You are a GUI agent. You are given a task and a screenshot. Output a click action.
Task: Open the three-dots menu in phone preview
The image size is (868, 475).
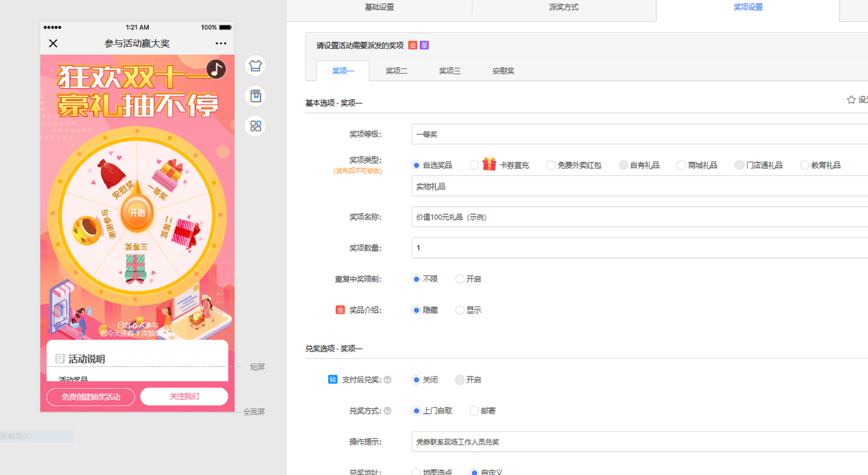pyautogui.click(x=221, y=43)
